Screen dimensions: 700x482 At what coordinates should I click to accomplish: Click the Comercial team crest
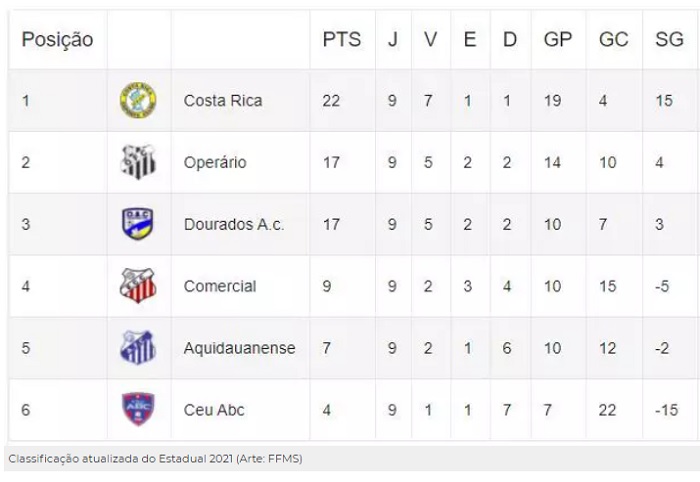(x=138, y=286)
